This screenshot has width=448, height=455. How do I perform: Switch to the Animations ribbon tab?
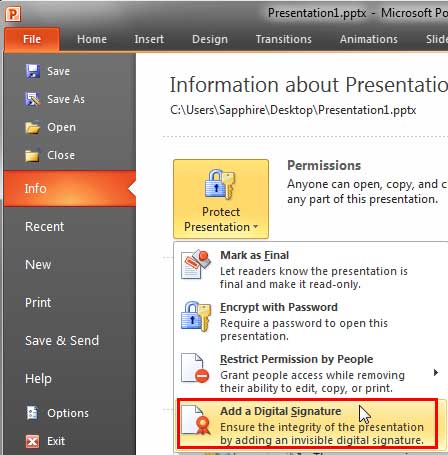pyautogui.click(x=369, y=39)
